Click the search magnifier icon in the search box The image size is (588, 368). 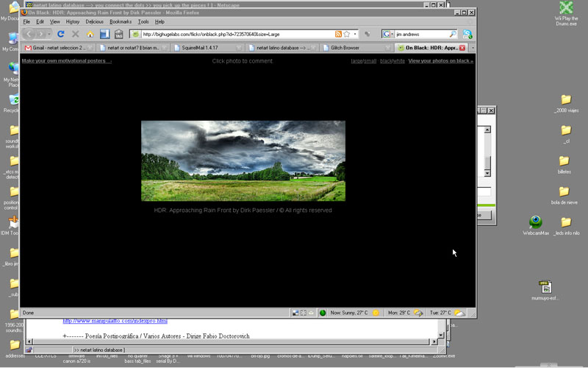tap(453, 34)
